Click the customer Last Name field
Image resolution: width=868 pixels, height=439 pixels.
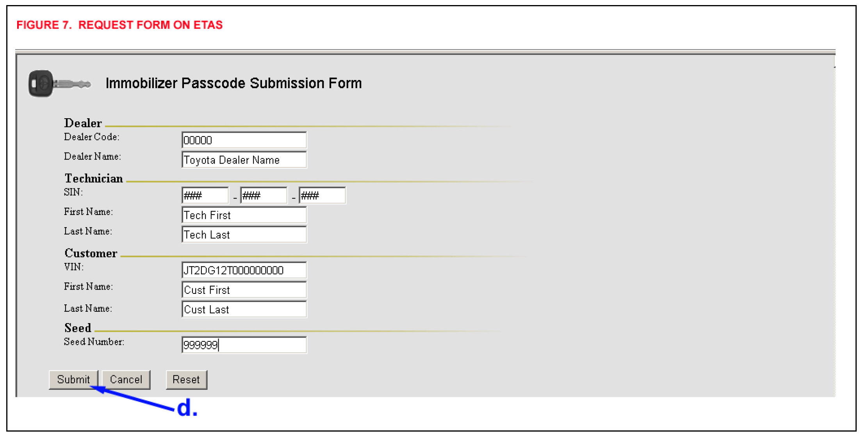(244, 309)
